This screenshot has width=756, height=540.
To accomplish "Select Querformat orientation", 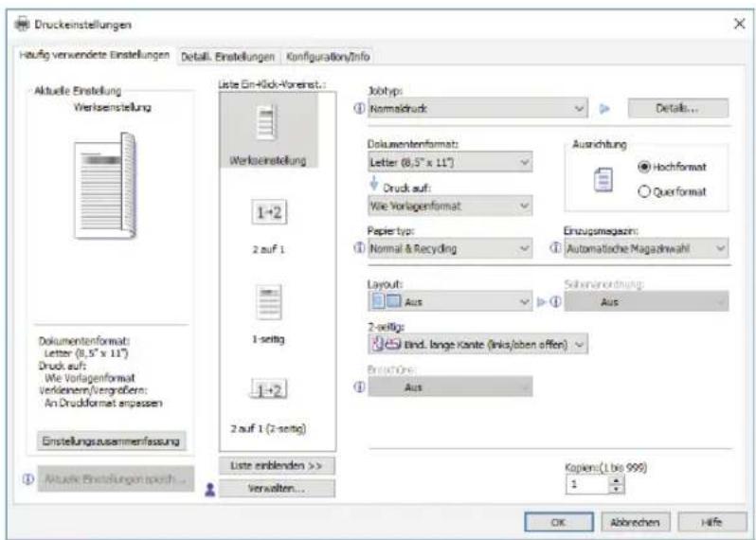I will (672, 191).
